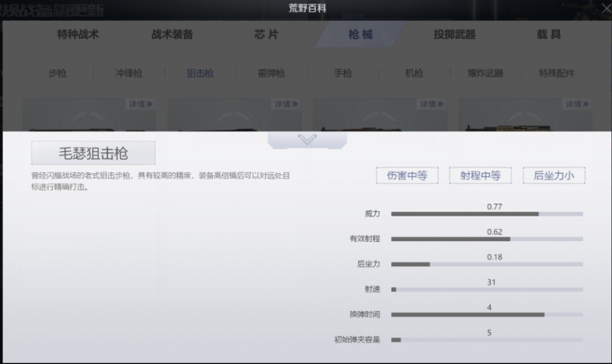Viewport: 612px width, 364px height.
Task: Select the 霰弹枪 weapon category
Action: click(x=271, y=73)
